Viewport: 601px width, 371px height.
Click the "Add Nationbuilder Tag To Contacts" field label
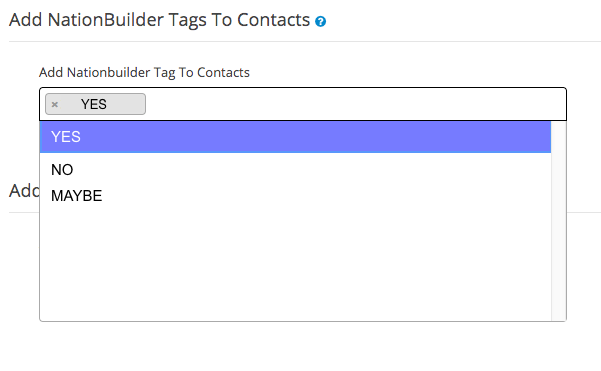[x=144, y=72]
